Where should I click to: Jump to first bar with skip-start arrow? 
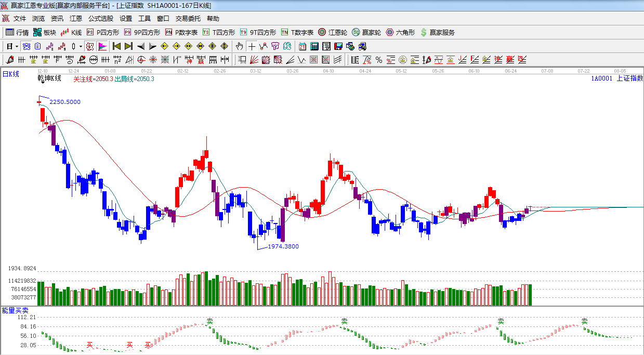(116, 46)
